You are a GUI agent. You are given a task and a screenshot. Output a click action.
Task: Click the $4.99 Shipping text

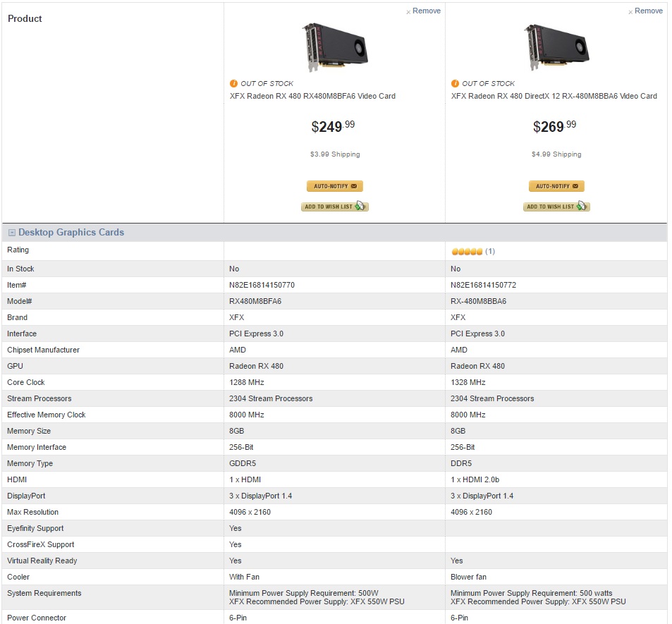point(556,154)
